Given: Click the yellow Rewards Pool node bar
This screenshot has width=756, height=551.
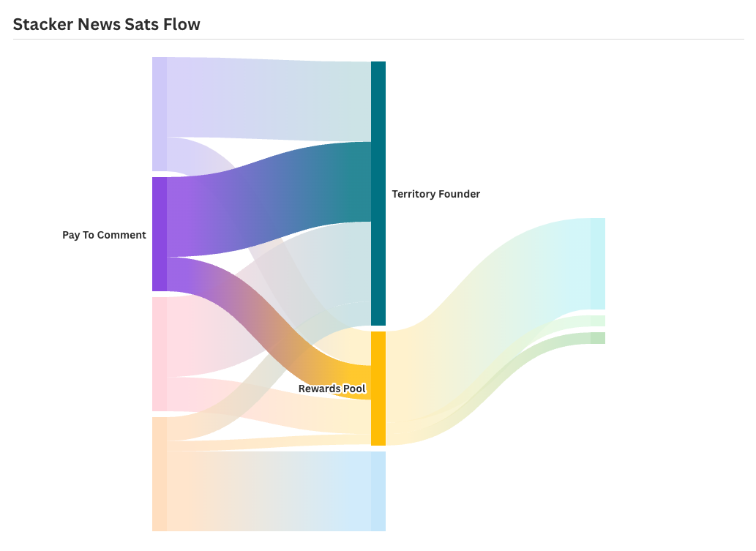Looking at the screenshot, I should click(378, 389).
